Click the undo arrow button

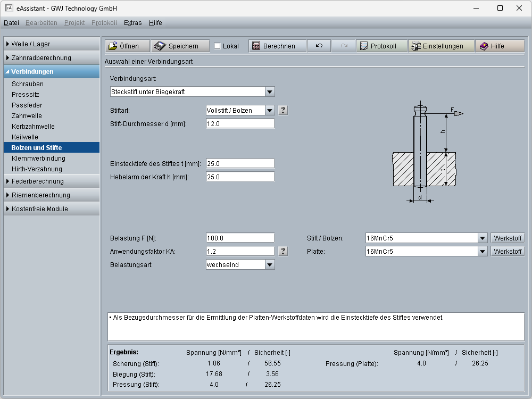pyautogui.click(x=319, y=46)
